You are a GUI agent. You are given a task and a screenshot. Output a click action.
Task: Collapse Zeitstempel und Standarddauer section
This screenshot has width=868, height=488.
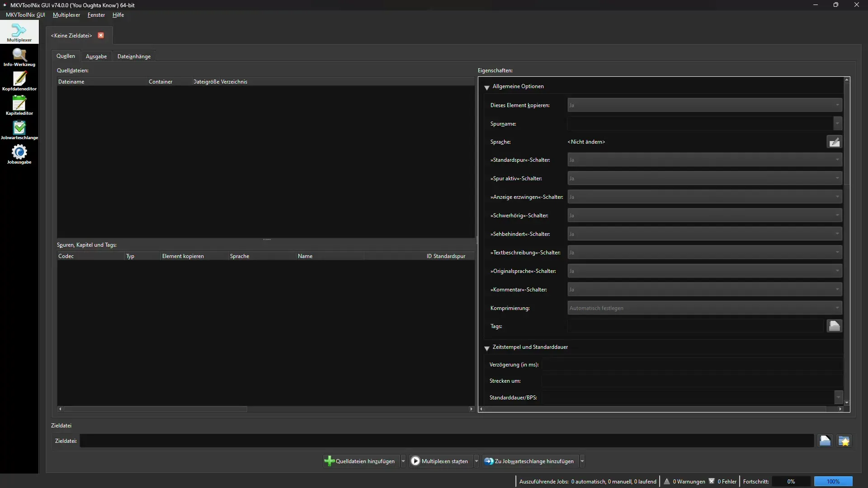coord(487,347)
